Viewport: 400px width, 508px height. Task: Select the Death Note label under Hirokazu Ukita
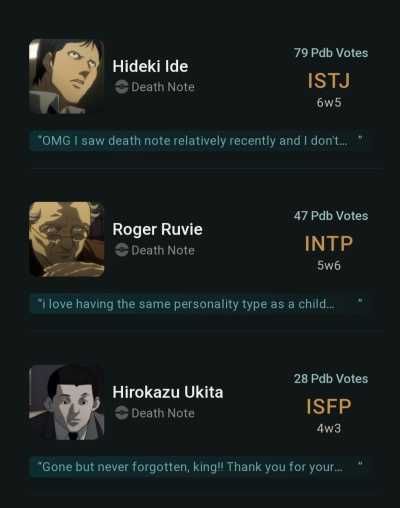[x=163, y=413]
